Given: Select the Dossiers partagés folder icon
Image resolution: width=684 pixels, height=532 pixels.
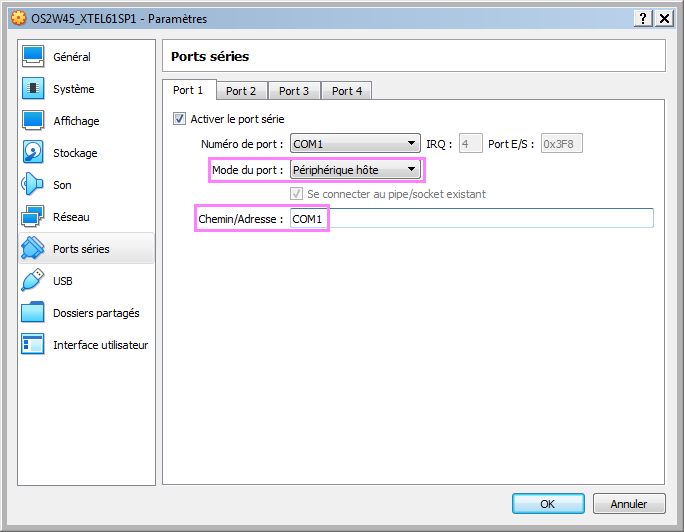Looking at the screenshot, I should point(33,313).
